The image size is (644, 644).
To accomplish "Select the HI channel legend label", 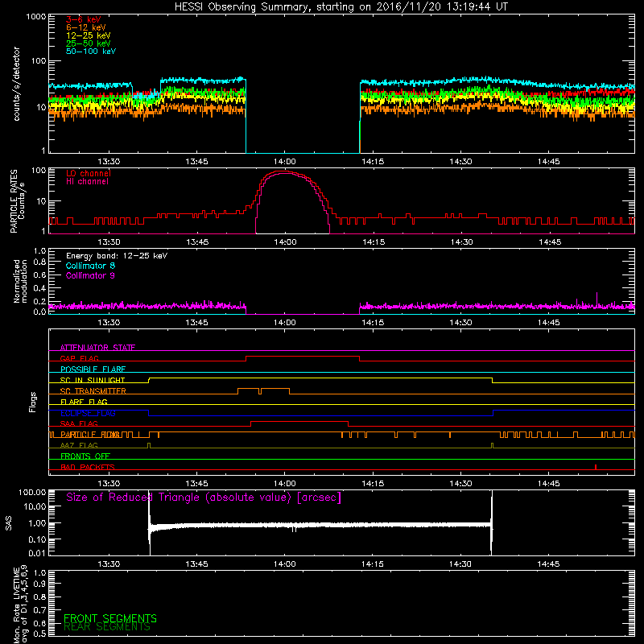I will pyautogui.click(x=87, y=182).
